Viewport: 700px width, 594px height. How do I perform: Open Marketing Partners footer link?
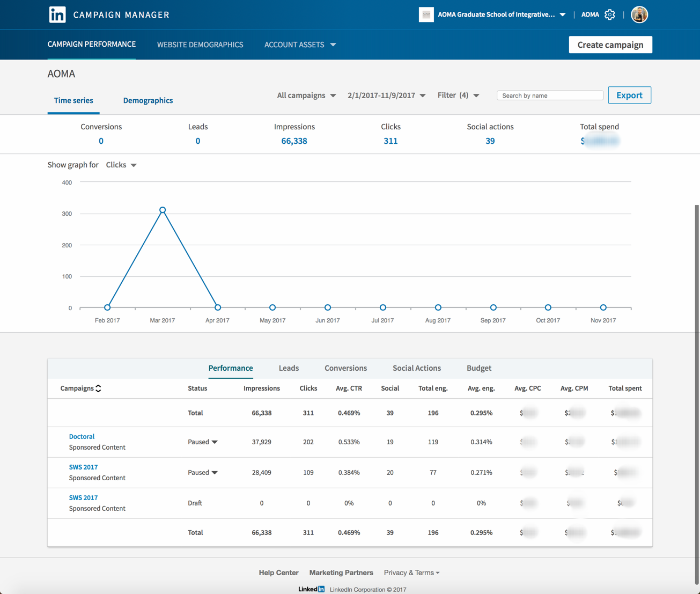[x=341, y=573]
